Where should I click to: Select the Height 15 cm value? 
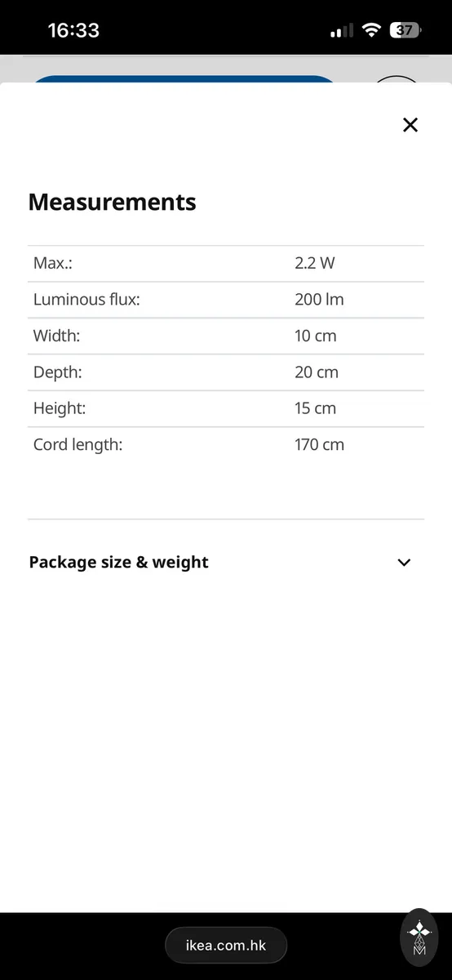click(315, 408)
